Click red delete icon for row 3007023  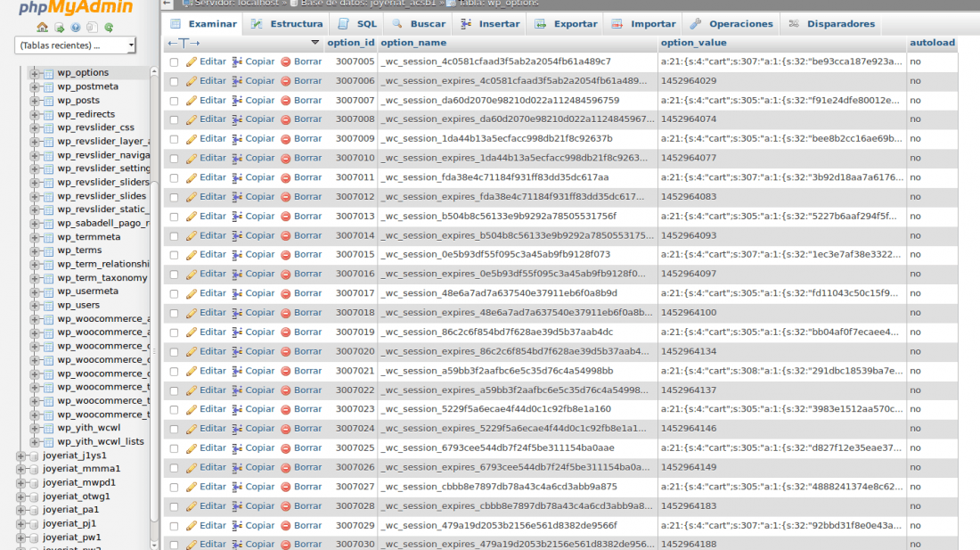tap(286, 410)
